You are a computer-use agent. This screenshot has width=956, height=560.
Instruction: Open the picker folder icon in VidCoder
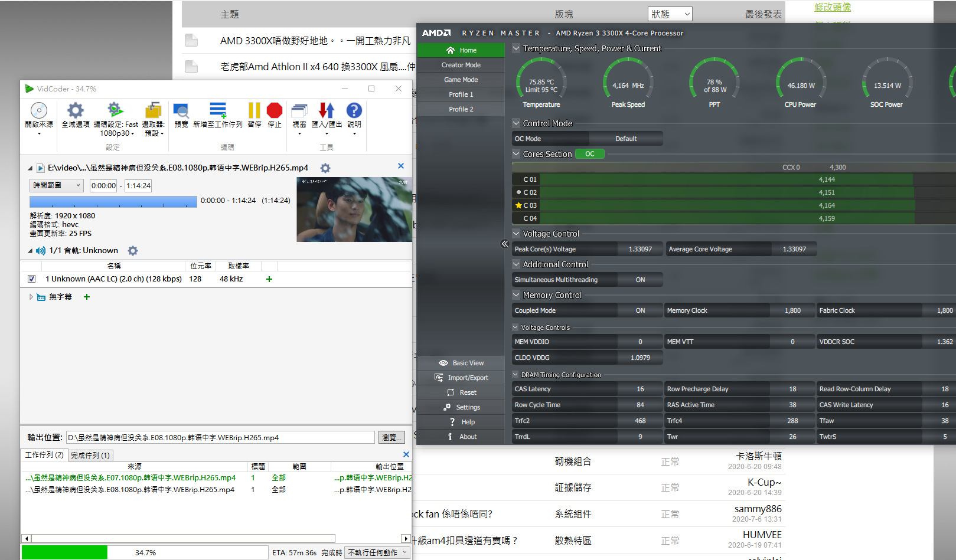(153, 110)
